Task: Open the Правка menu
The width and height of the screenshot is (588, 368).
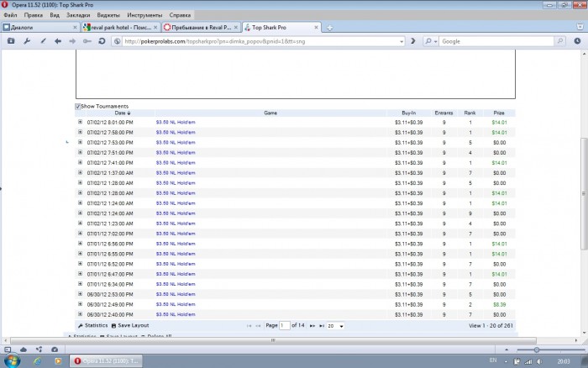Action: (x=33, y=15)
